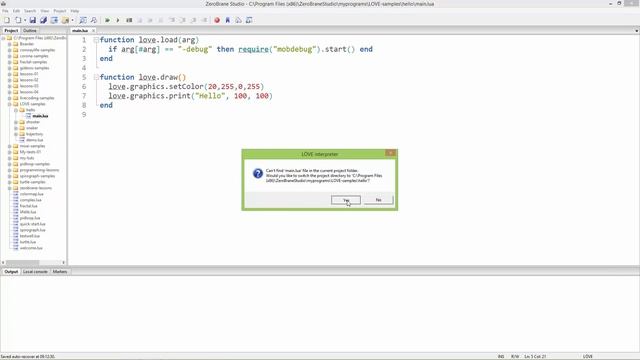Image resolution: width=640 pixels, height=360 pixels.
Task: Click the Run toolbar icon
Action: [x=118, y=20]
